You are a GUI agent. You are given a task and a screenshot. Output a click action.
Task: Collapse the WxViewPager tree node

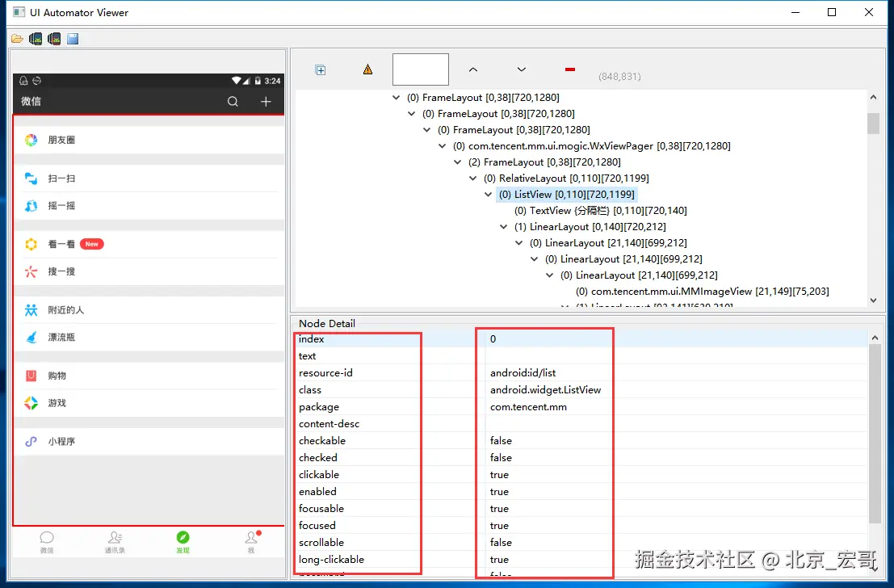point(442,146)
